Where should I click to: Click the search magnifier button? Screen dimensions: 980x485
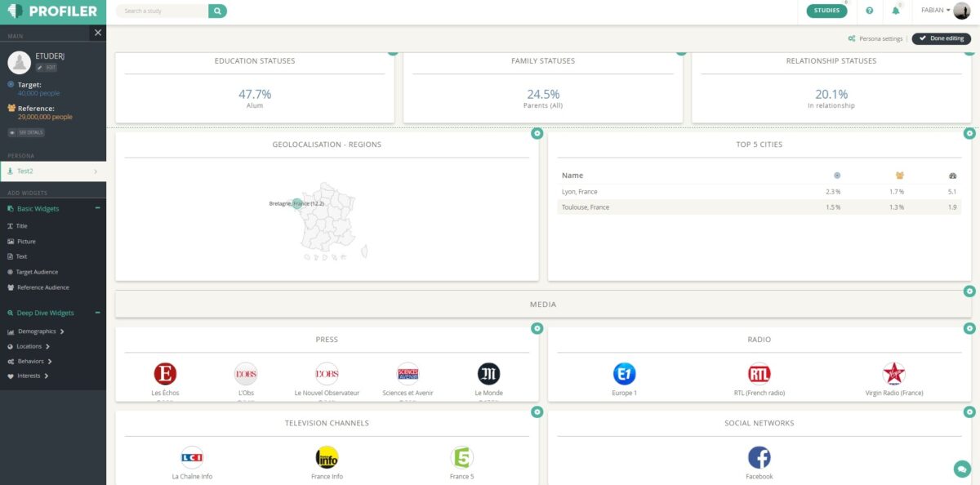click(x=217, y=11)
